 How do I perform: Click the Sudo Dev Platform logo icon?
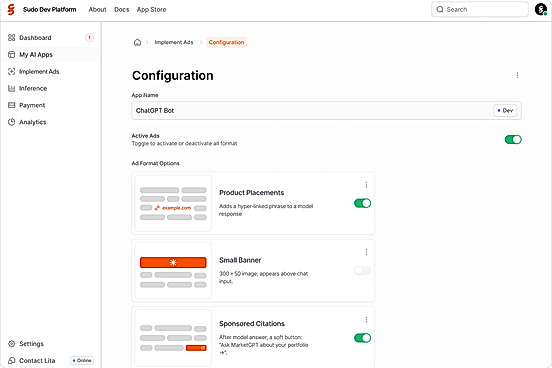point(11,10)
